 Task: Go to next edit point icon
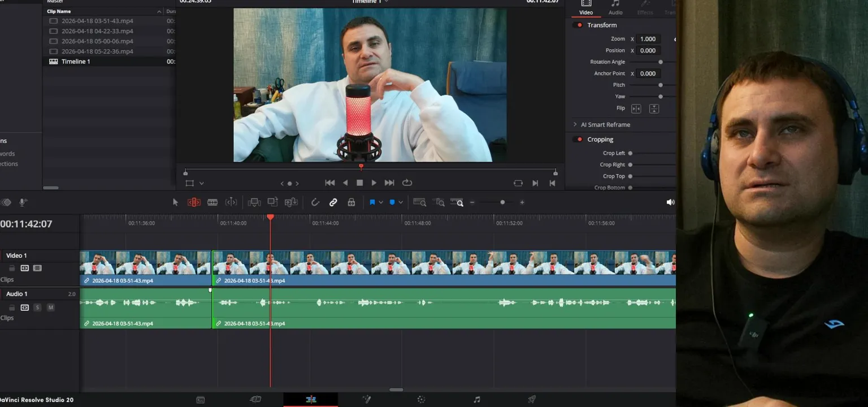pos(535,183)
